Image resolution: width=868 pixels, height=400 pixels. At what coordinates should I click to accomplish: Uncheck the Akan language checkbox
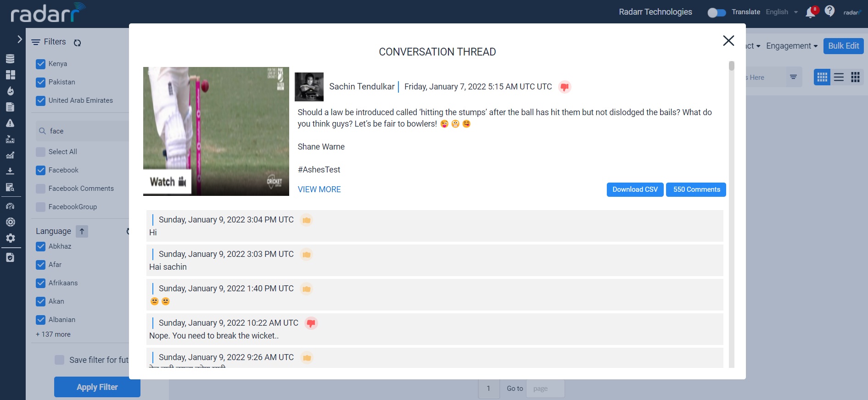[x=41, y=301]
